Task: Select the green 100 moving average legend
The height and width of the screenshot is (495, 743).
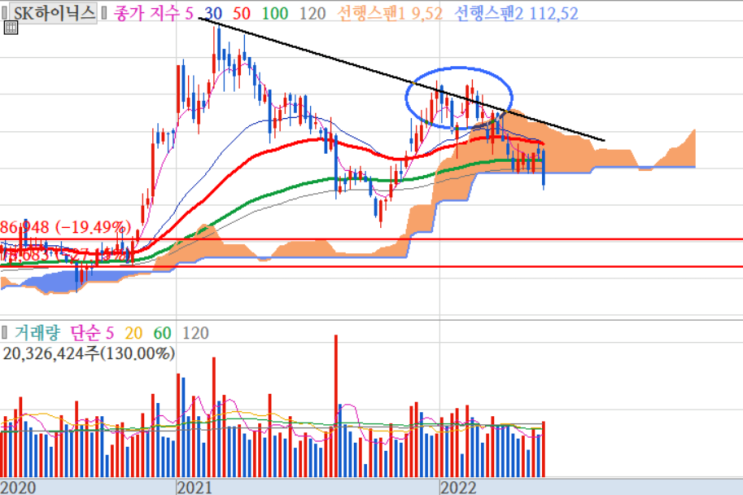Action: click(x=275, y=13)
